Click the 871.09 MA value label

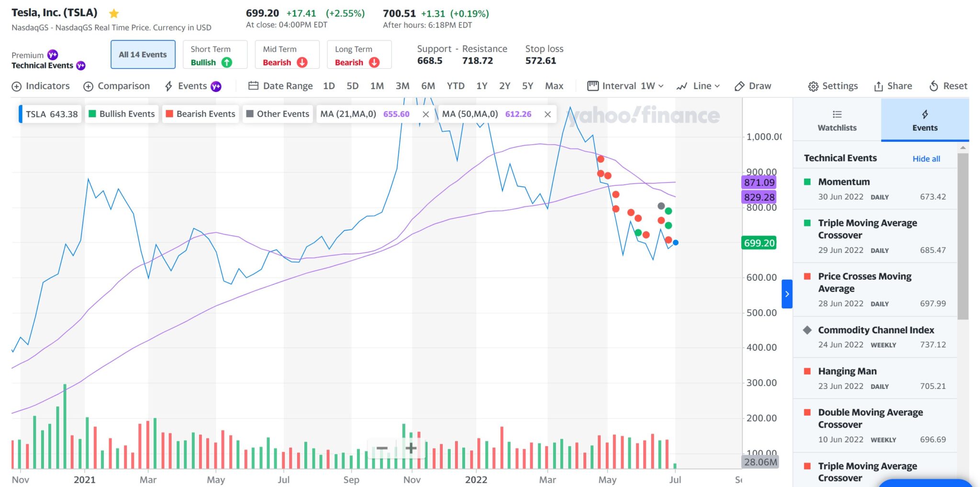point(759,182)
